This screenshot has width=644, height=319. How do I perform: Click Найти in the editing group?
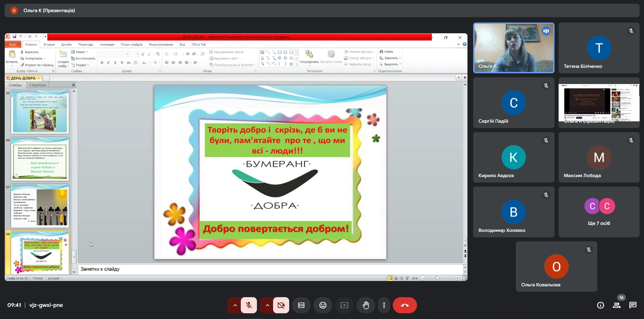click(x=387, y=52)
